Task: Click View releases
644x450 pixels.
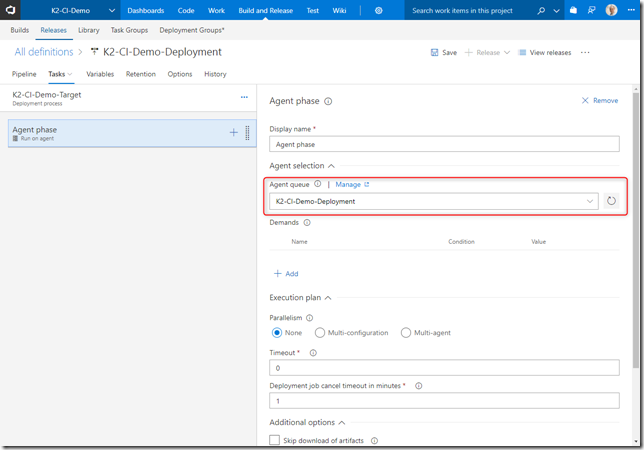Action: [x=545, y=53]
